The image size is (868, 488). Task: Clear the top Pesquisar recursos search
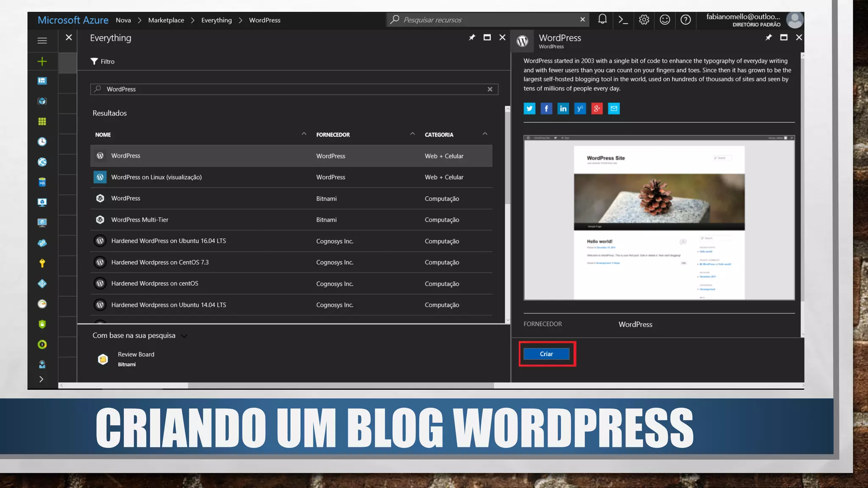(x=582, y=19)
